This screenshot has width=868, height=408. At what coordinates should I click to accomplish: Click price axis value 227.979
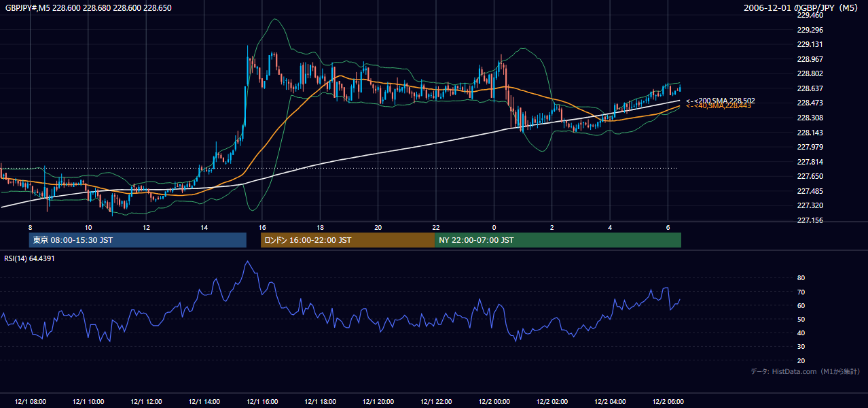tap(810, 147)
